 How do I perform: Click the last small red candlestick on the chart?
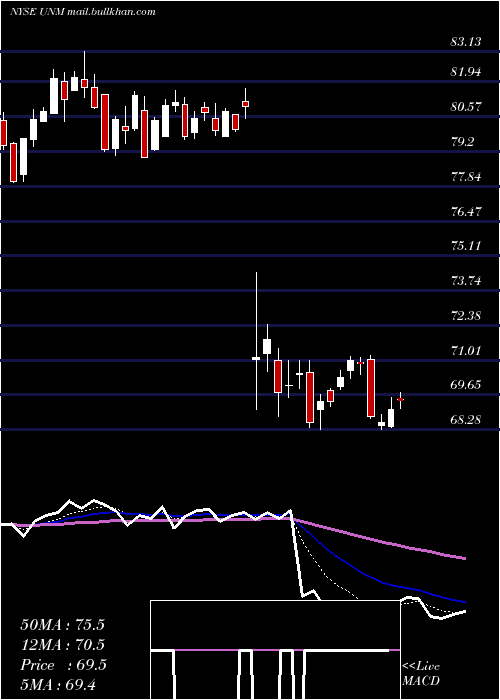[400, 400]
